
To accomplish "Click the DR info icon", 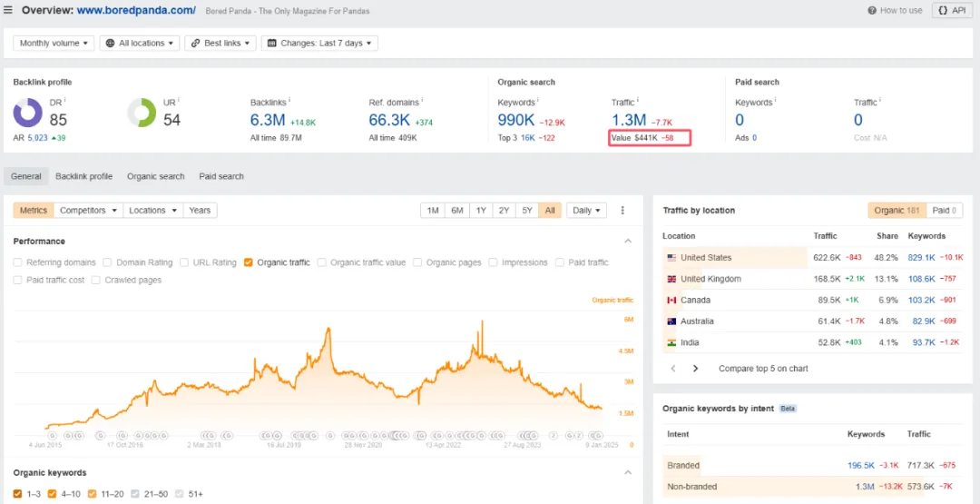I will (x=65, y=99).
